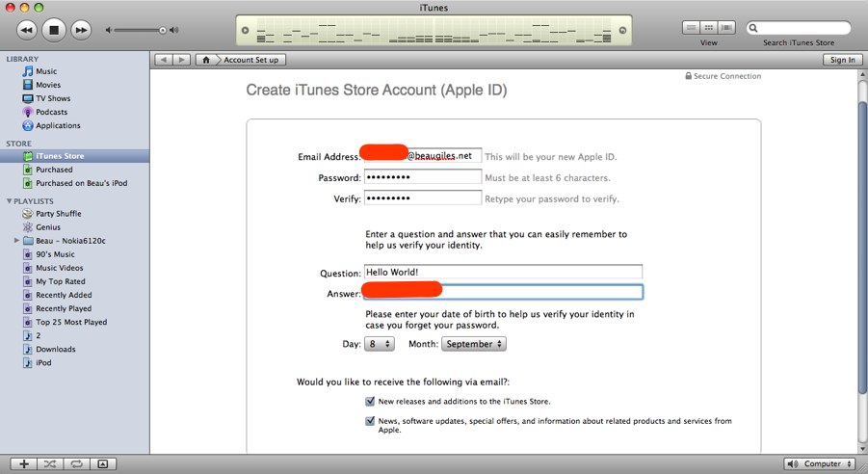Image resolution: width=868 pixels, height=474 pixels.
Task: Stop playback with the stop button
Action: [54, 30]
